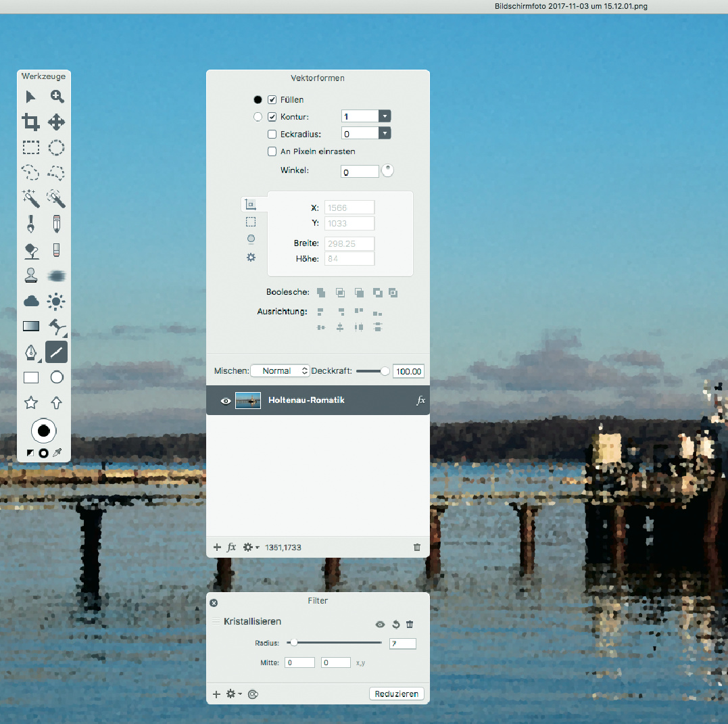Screen dimensions: 728x724
Task: Select the Line shape tool
Action: coord(56,352)
